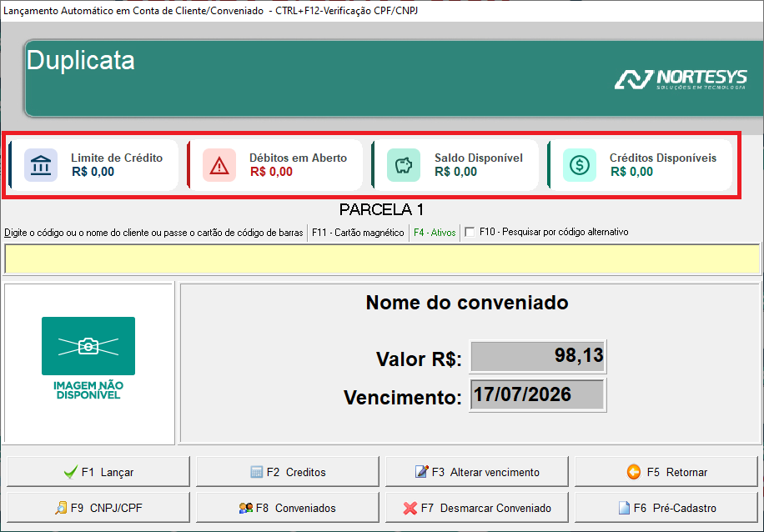The height and width of the screenshot is (532, 764).
Task: Click the bank icon for Limite de Crédito
Action: pos(41,165)
